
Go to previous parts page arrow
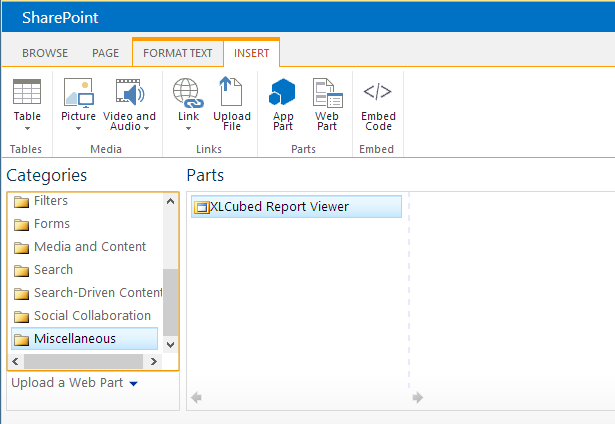click(x=196, y=398)
